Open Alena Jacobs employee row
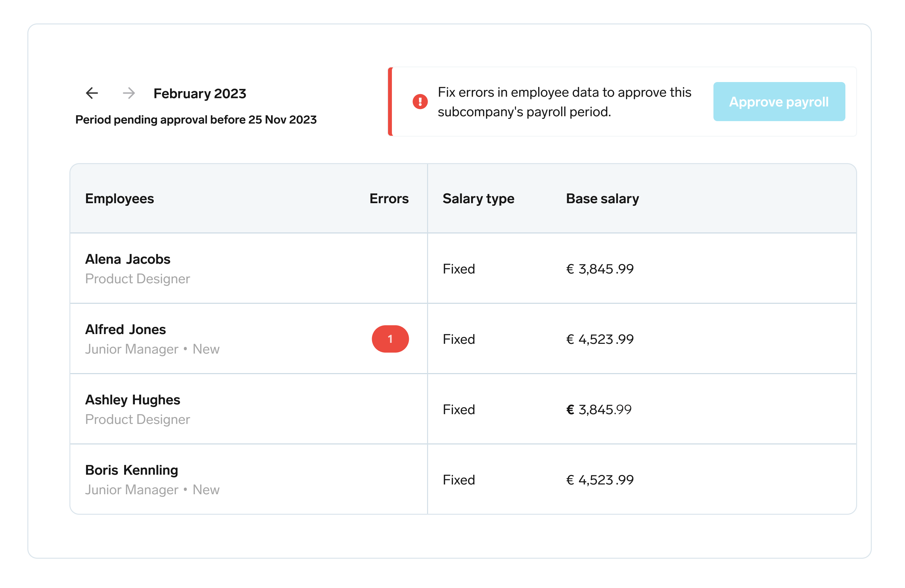 463,268
